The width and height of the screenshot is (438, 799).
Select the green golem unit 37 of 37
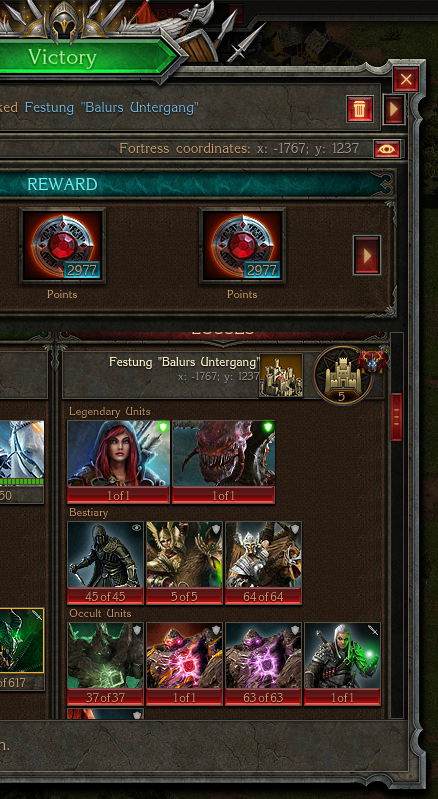[105, 663]
